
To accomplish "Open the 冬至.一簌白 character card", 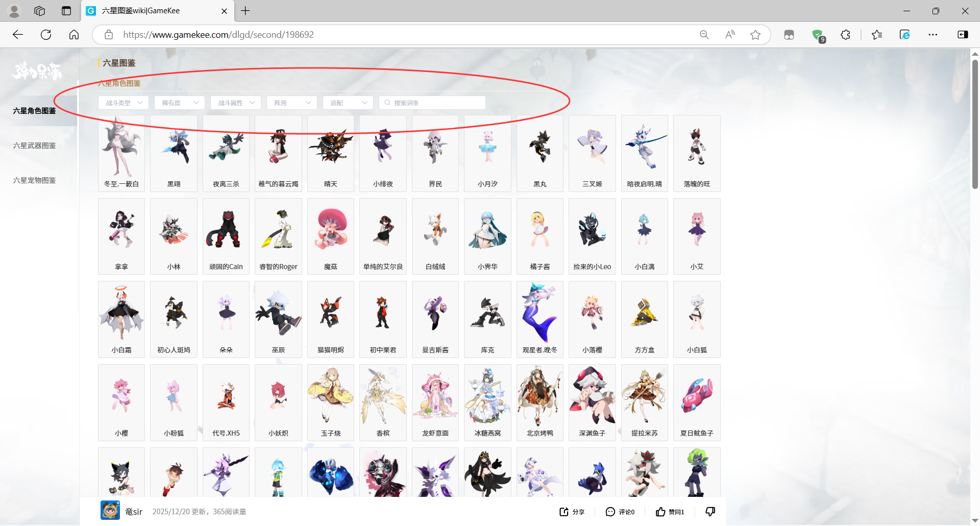I will [121, 153].
